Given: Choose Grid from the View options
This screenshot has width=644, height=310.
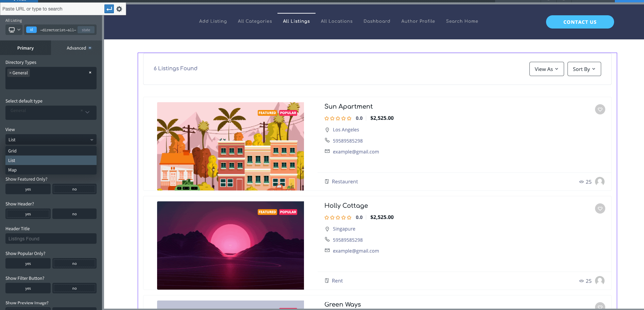Looking at the screenshot, I should [x=13, y=151].
